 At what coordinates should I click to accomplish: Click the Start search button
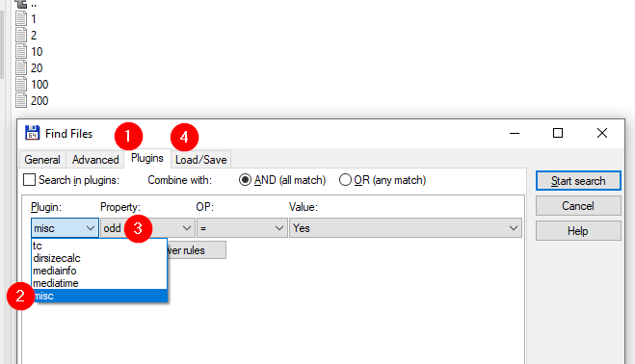click(578, 181)
